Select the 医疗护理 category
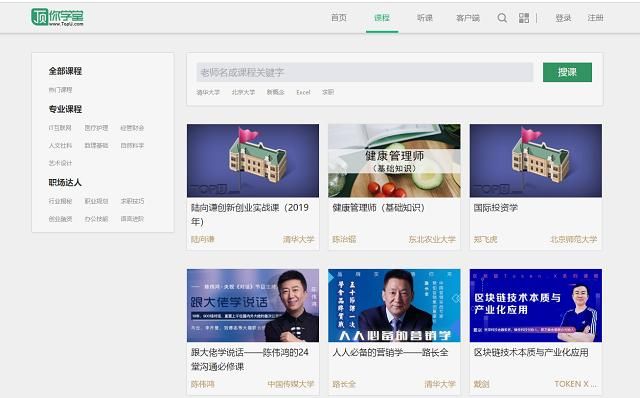 coord(96,128)
